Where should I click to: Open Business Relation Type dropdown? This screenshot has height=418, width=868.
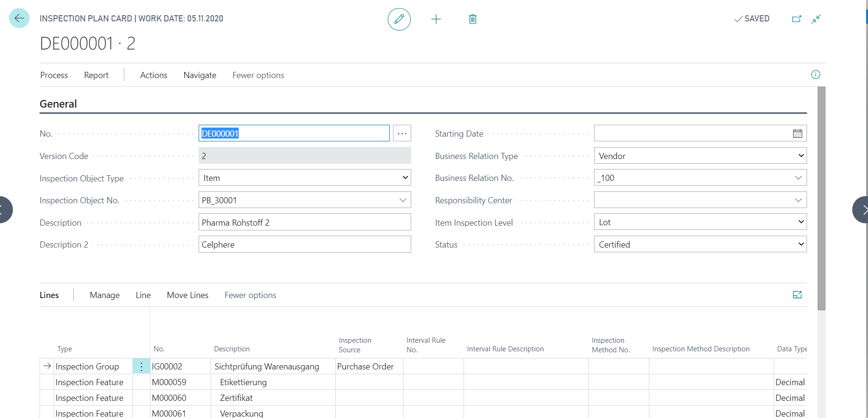(700, 156)
